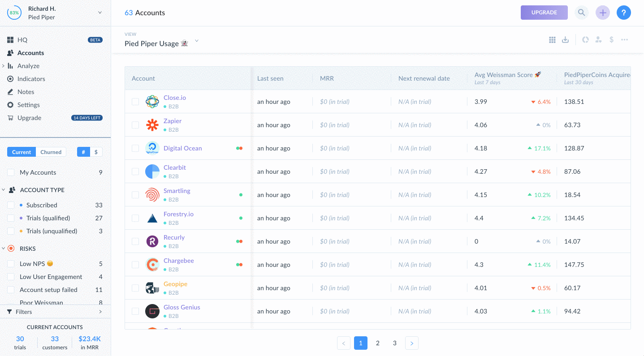Check the Account setup failed checkbox
The image size is (644, 356).
pos(11,290)
